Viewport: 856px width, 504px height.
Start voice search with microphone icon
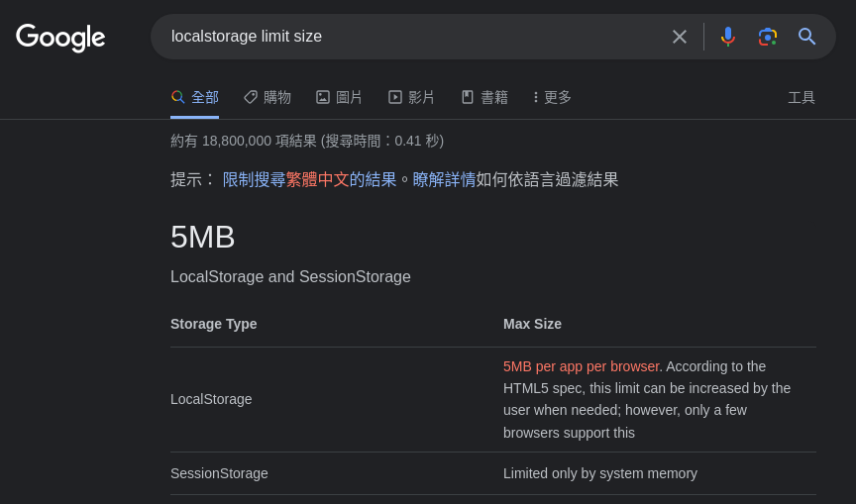click(x=728, y=37)
